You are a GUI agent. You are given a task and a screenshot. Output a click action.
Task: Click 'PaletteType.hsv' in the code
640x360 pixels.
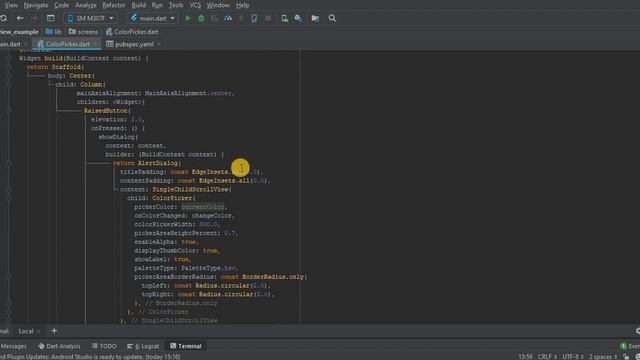tap(209, 268)
